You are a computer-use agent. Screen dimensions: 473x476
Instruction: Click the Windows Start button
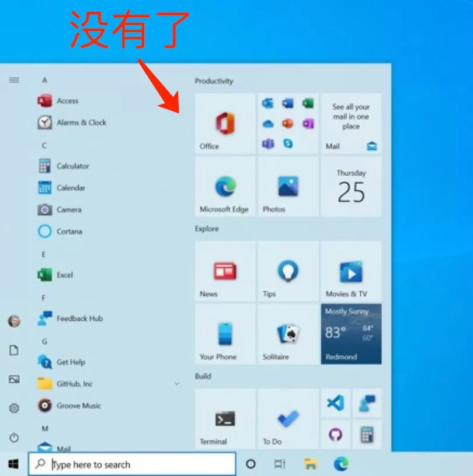click(x=13, y=464)
